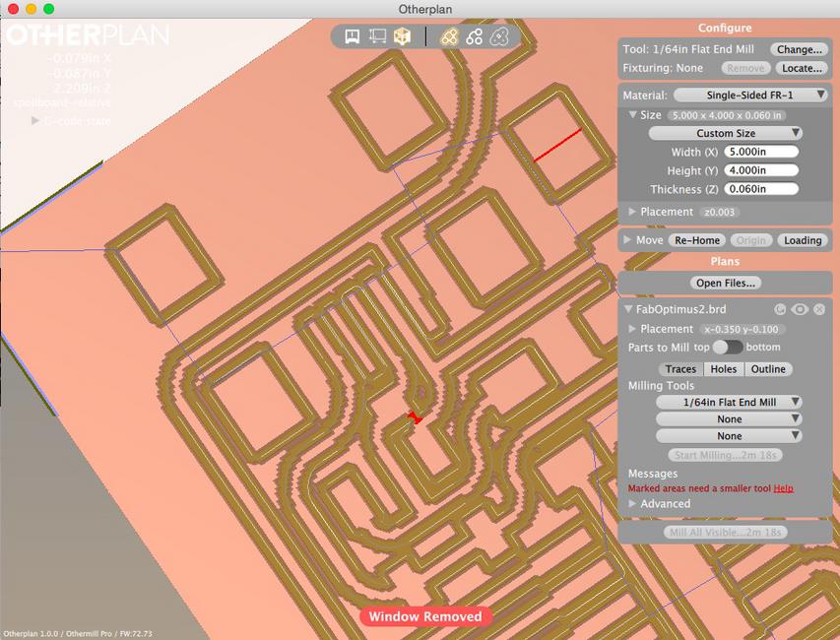Click the plan placement value x-0.350 y-0.100
Viewport: 840px width, 640px height.
pos(742,330)
